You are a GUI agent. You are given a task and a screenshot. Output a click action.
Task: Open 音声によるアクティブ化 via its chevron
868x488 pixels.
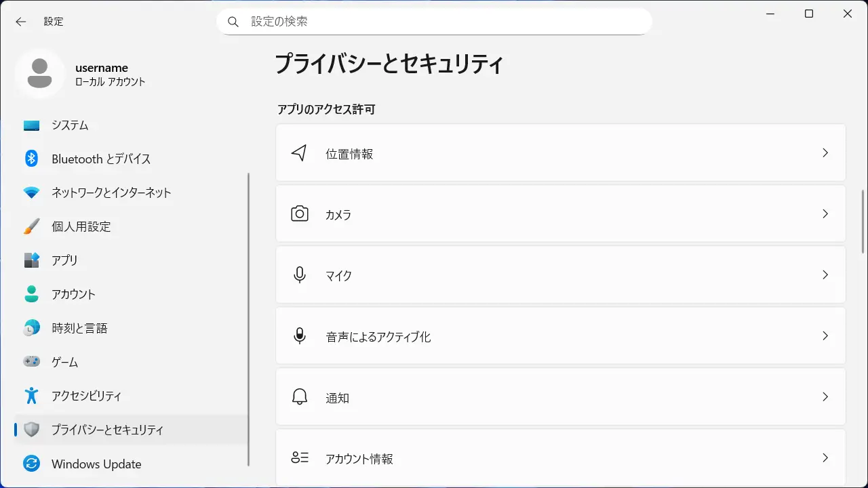coord(825,336)
